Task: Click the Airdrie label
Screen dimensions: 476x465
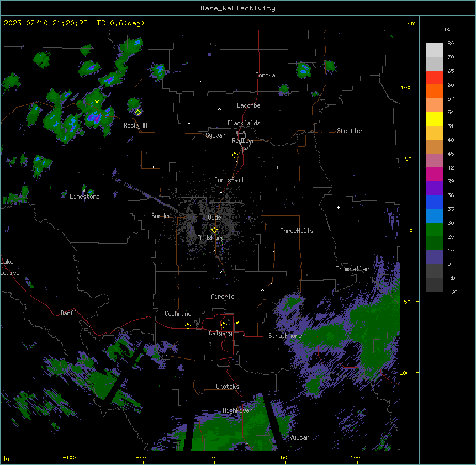Action: 223,297
